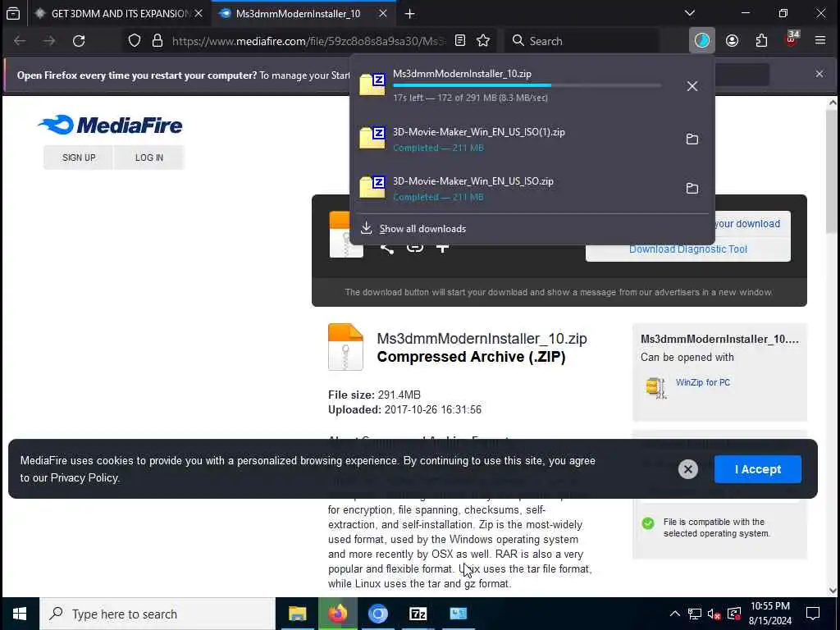This screenshot has width=840, height=630.
Task: Click the your download link
Action: point(746,224)
